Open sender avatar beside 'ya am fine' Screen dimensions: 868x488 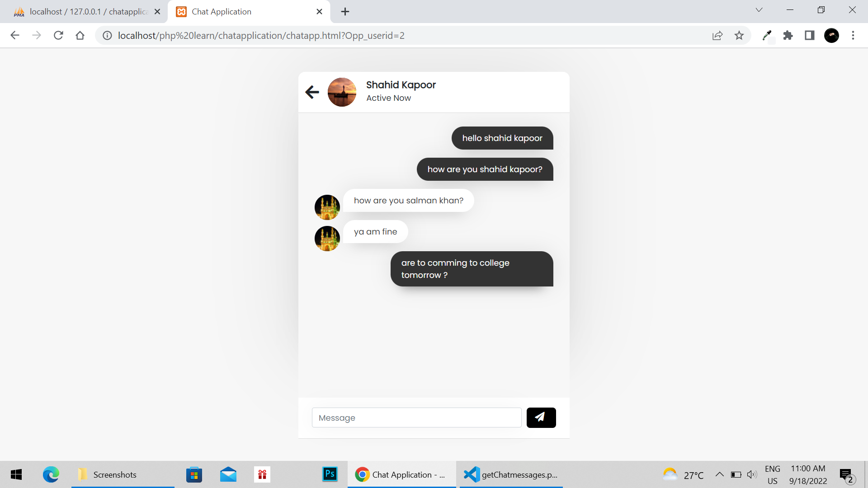pyautogui.click(x=327, y=239)
